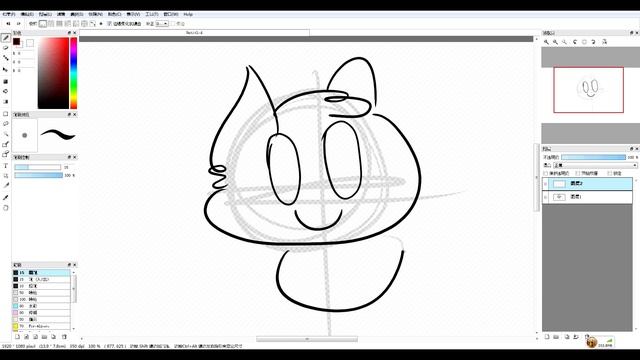Rotate canvas right in Navigator
The image size is (640, 360).
pos(594,42)
